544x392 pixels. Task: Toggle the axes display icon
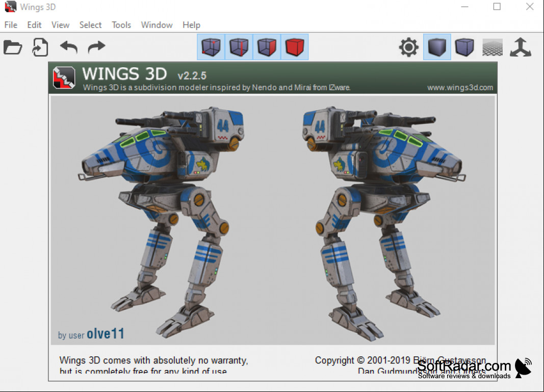tap(520, 47)
